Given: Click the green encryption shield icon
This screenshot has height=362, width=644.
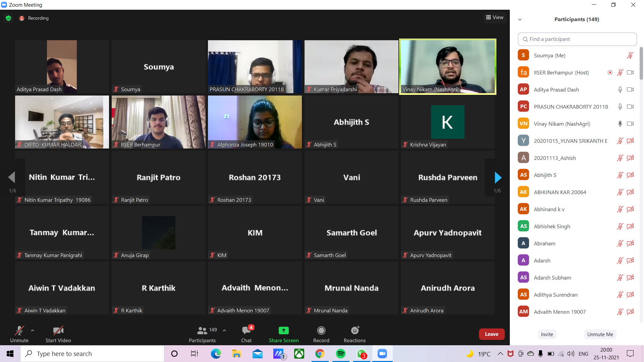Looking at the screenshot, I should tap(8, 18).
